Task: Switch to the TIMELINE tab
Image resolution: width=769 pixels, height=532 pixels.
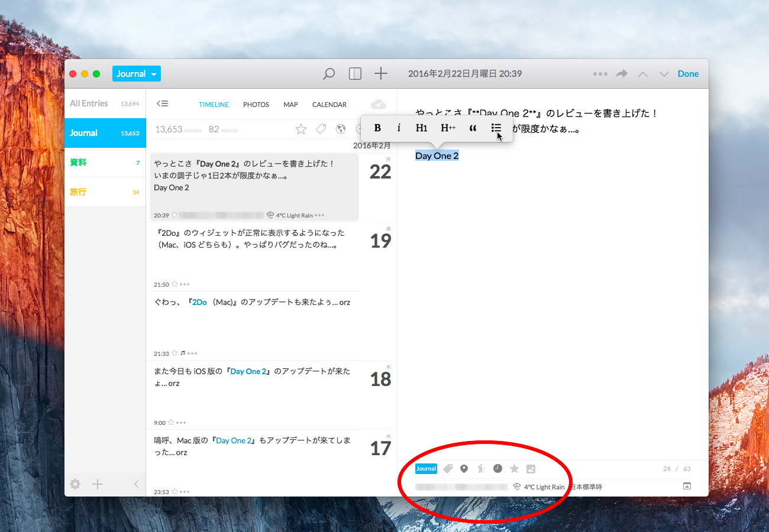Action: click(x=214, y=105)
